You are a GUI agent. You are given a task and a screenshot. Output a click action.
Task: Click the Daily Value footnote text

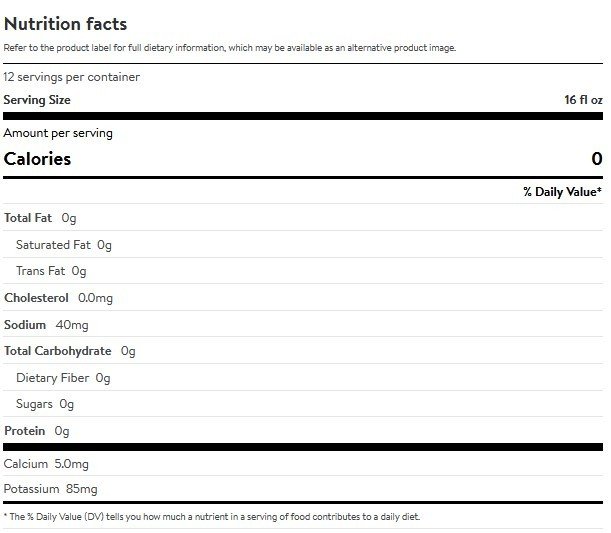[212, 517]
